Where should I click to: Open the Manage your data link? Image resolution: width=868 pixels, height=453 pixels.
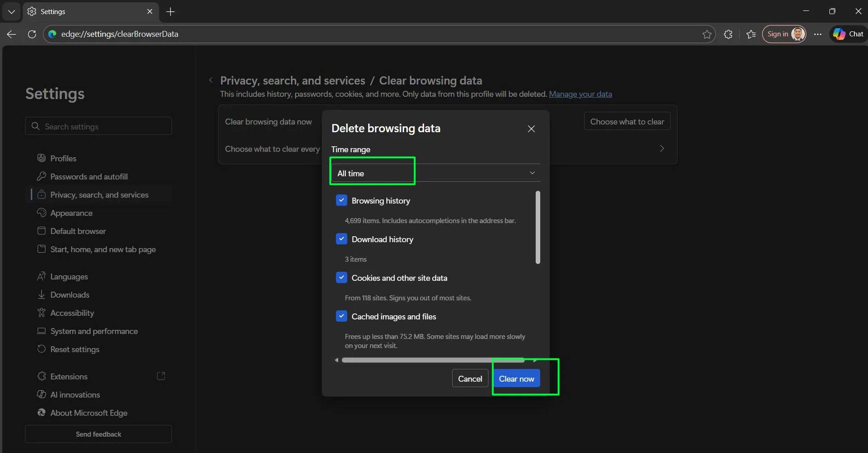pos(581,94)
